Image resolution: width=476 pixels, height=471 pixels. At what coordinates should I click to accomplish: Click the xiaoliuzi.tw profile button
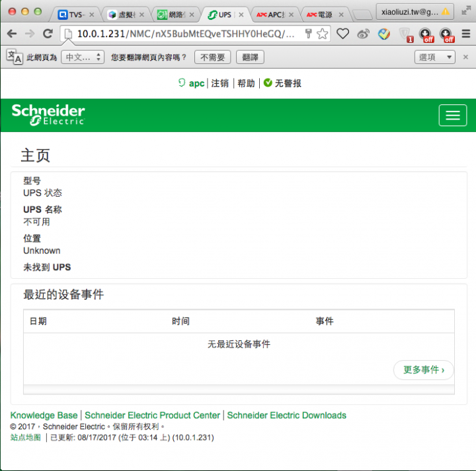click(415, 12)
